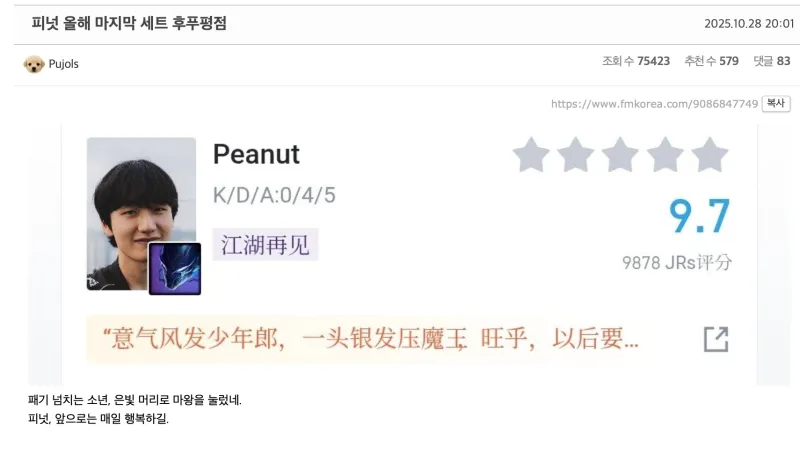
Task: Click the champion portrait icon
Action: pyautogui.click(x=174, y=269)
